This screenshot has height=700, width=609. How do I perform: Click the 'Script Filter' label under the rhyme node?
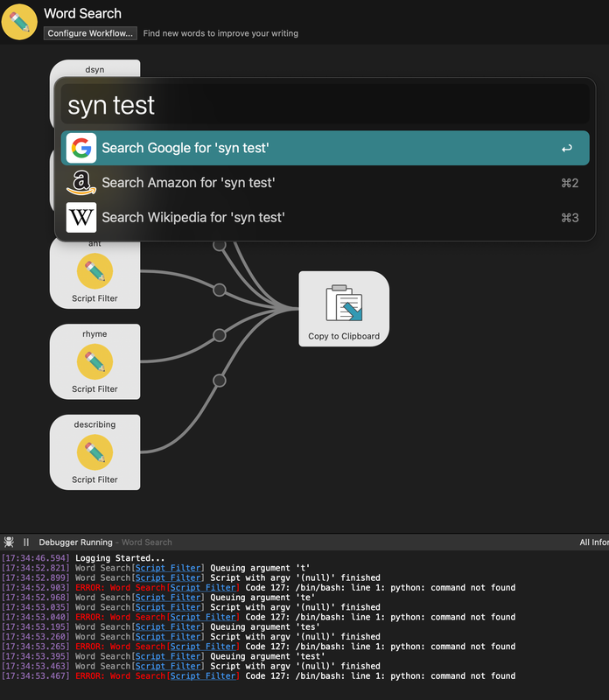point(94,388)
